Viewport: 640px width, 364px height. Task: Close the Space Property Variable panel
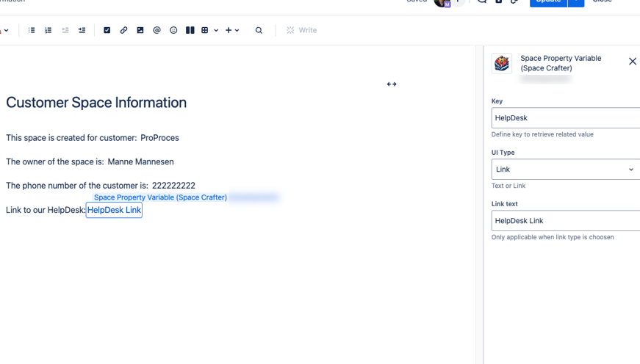pyautogui.click(x=632, y=61)
